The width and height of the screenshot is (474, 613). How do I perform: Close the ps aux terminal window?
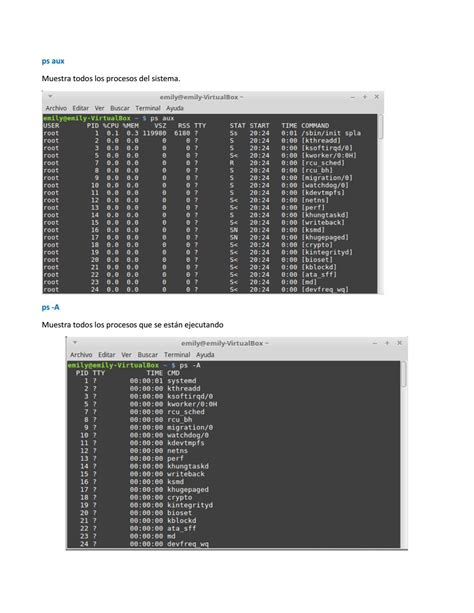point(377,97)
